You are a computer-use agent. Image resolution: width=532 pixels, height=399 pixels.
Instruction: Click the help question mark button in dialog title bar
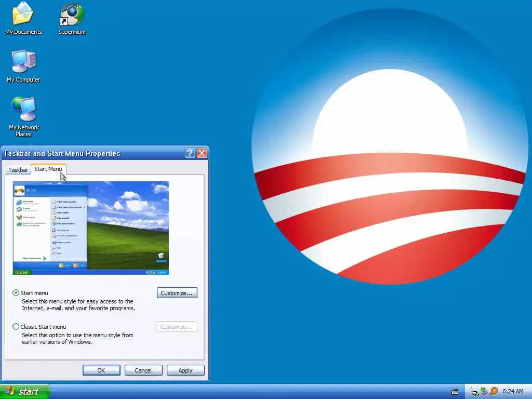(190, 153)
